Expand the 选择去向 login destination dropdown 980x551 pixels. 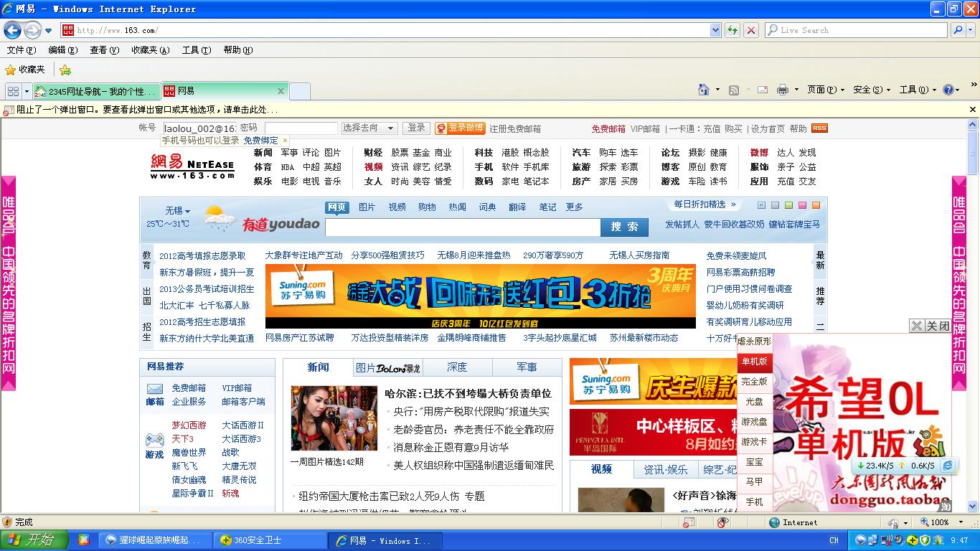tap(369, 128)
